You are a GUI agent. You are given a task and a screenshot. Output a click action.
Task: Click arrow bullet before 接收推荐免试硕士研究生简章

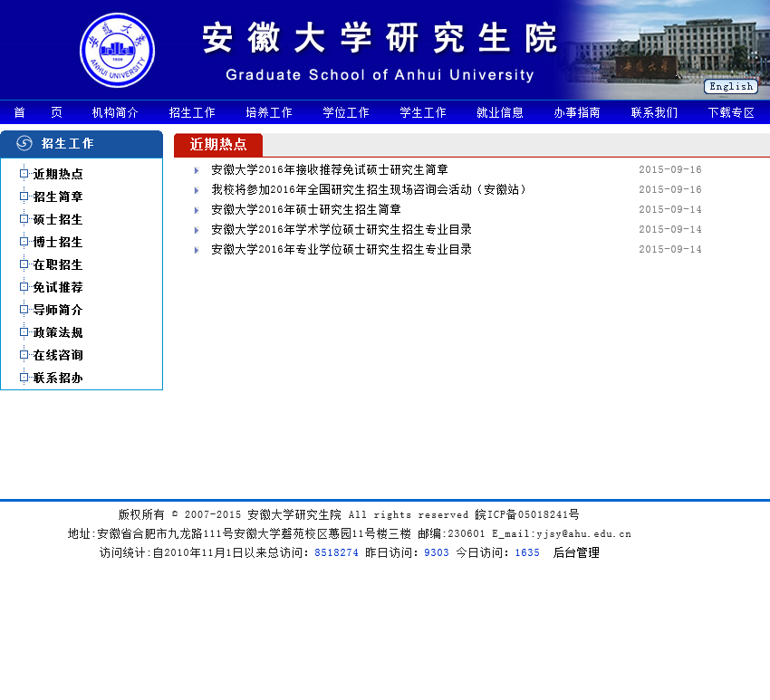(x=197, y=170)
